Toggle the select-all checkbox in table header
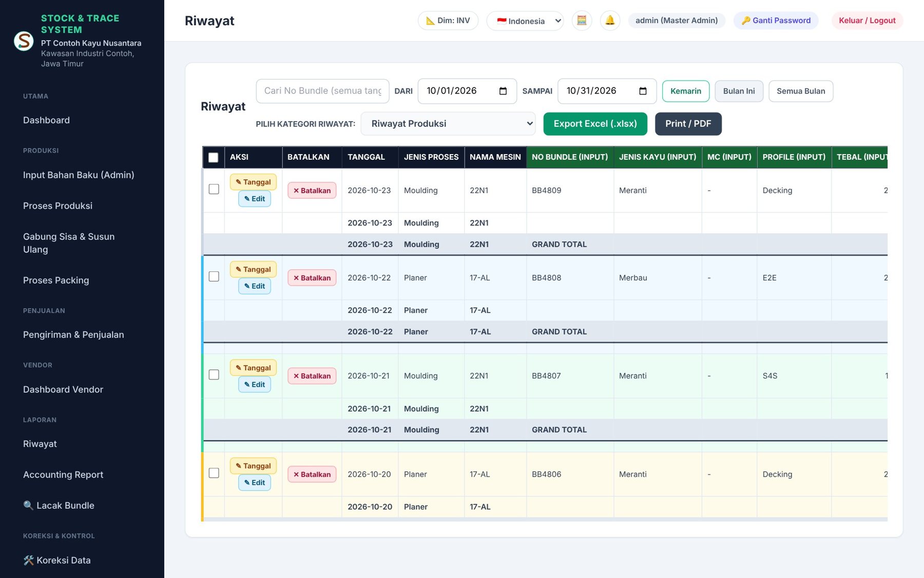This screenshot has width=924, height=578. pyautogui.click(x=214, y=157)
